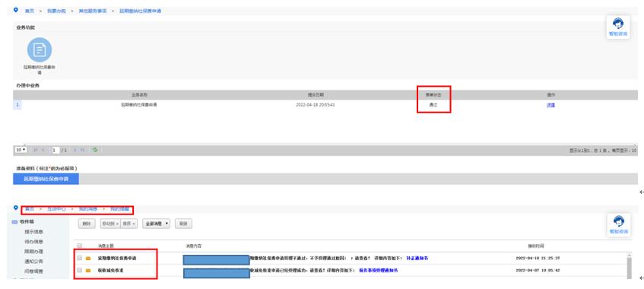Toggle the select-all checkbox in message header
644x289 pixels.
click(x=80, y=246)
